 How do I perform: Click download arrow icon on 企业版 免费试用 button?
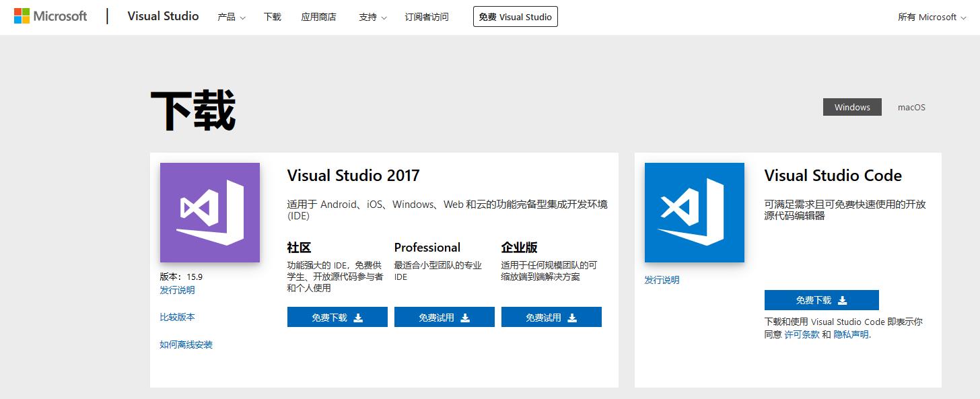click(x=572, y=318)
